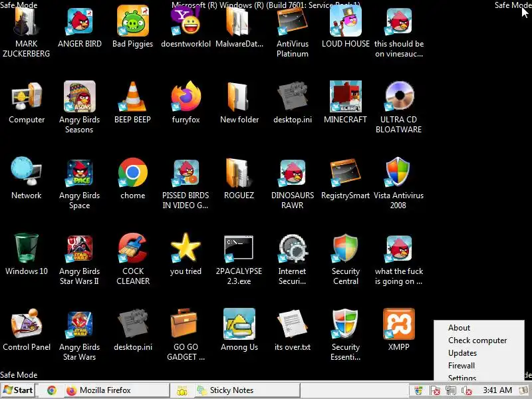Select Firewall from the tray menu
The width and height of the screenshot is (532, 399).
pyautogui.click(x=462, y=365)
